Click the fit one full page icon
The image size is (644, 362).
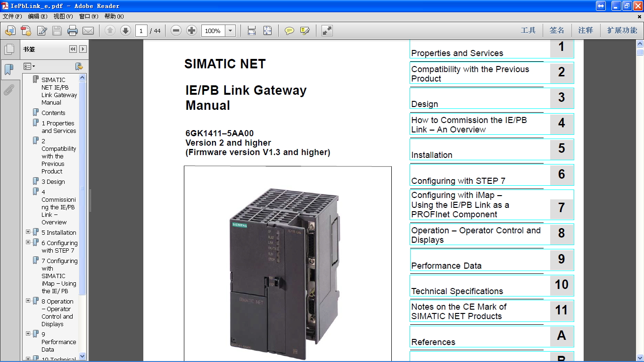click(x=267, y=31)
